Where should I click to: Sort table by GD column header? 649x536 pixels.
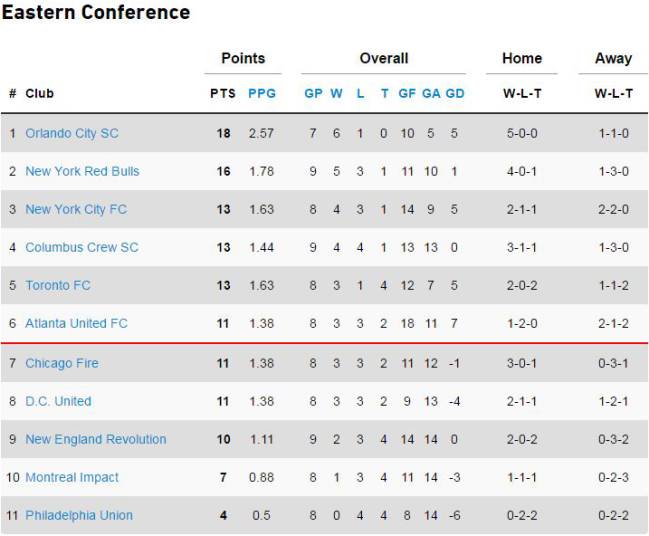(x=455, y=94)
